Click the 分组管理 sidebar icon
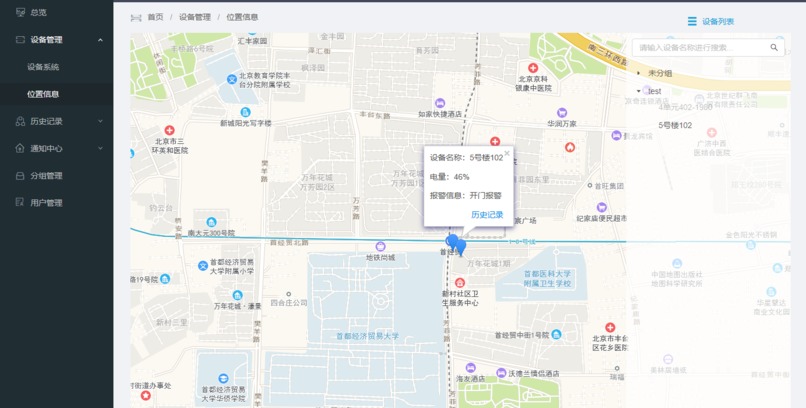The image size is (806, 408). pos(20,176)
